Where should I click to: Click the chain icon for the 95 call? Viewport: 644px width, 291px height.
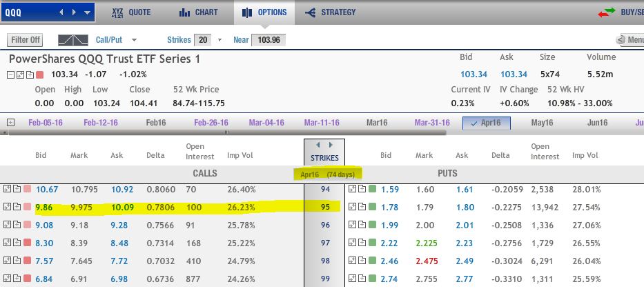(x=7, y=206)
